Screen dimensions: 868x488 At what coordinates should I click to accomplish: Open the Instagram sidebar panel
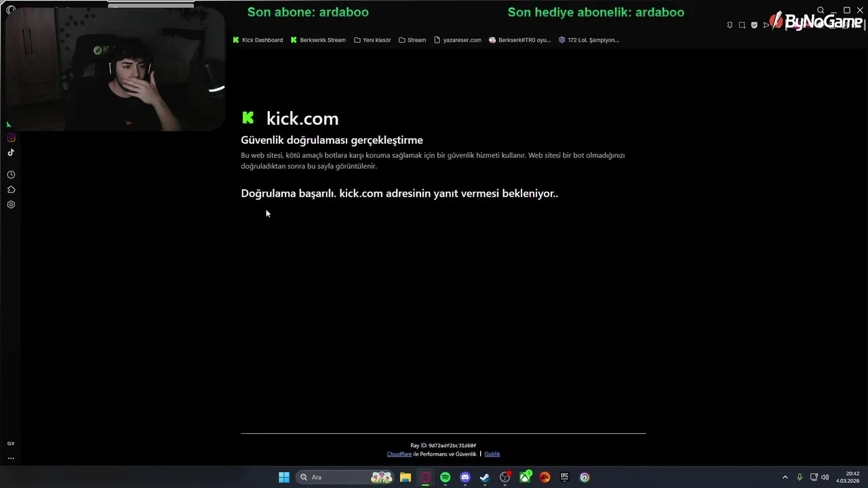pyautogui.click(x=11, y=138)
